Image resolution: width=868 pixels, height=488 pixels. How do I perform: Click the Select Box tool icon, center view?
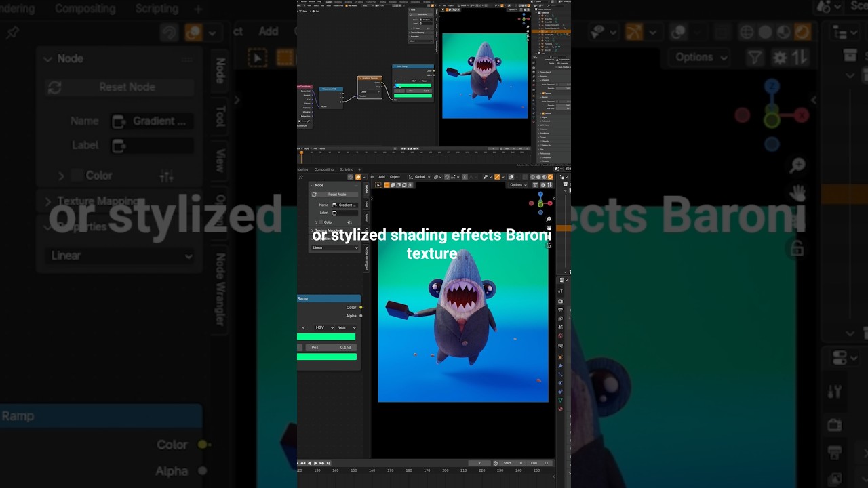coord(378,185)
